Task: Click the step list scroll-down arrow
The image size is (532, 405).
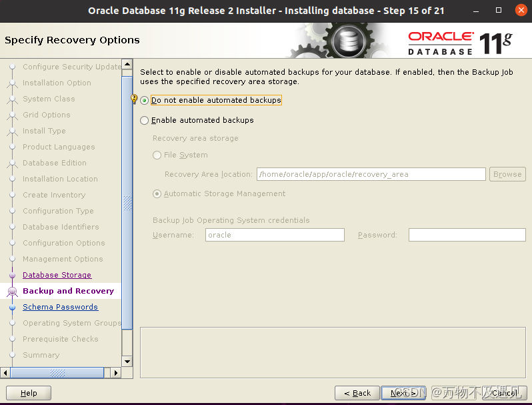Action: click(127, 361)
